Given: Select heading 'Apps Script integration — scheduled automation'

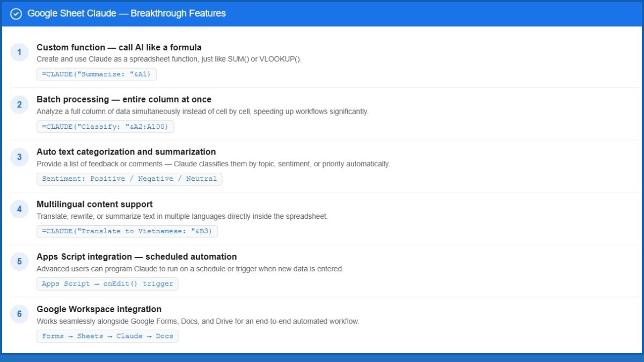Looking at the screenshot, I should 137,257.
